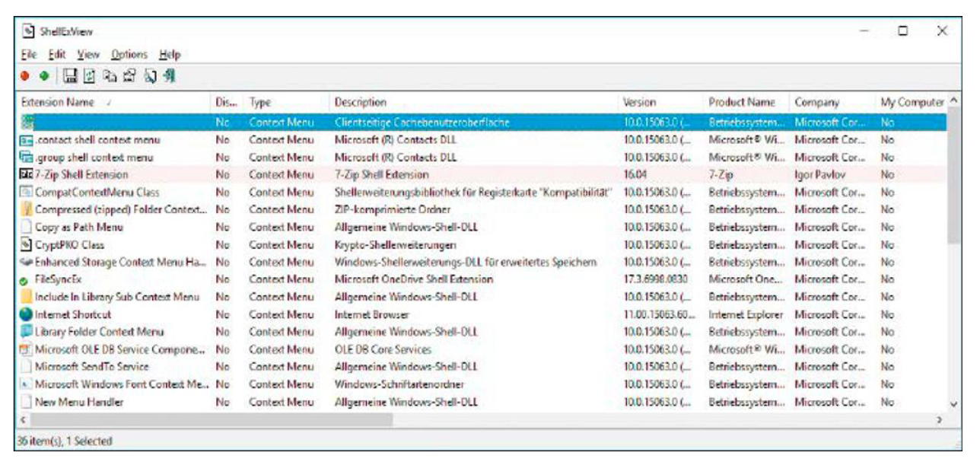Click the version cell '17.3.6998.0830'
Screen dimensions: 980x465
pyautogui.click(x=655, y=279)
